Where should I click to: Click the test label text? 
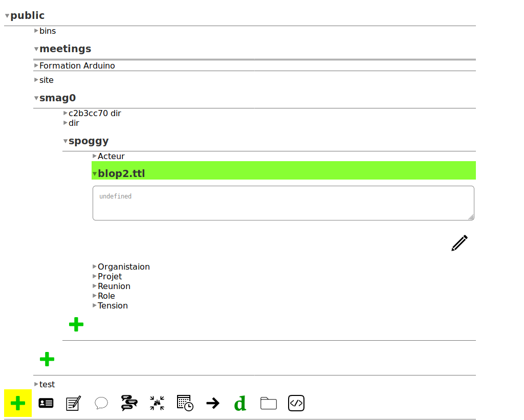pos(47,385)
